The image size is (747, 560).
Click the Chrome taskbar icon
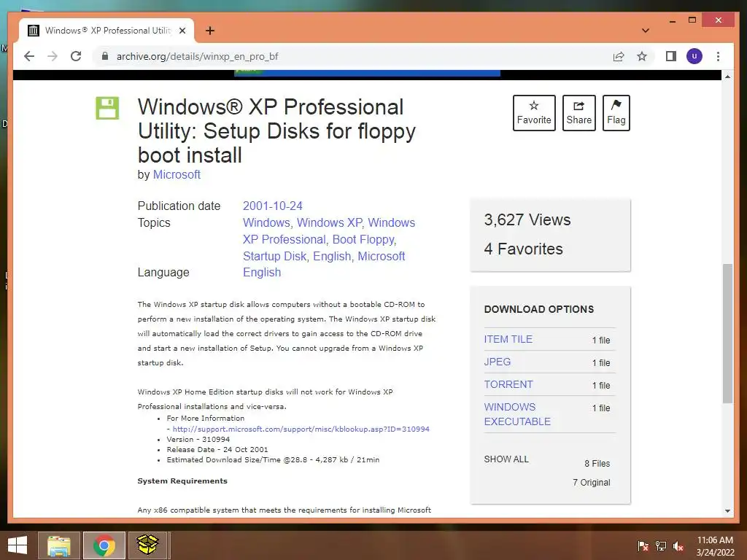(x=104, y=545)
